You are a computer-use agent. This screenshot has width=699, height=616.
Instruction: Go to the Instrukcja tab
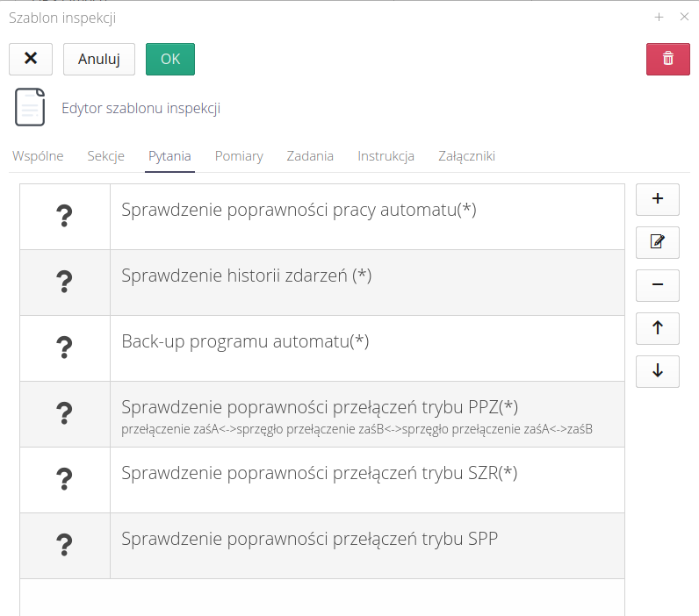tap(386, 156)
